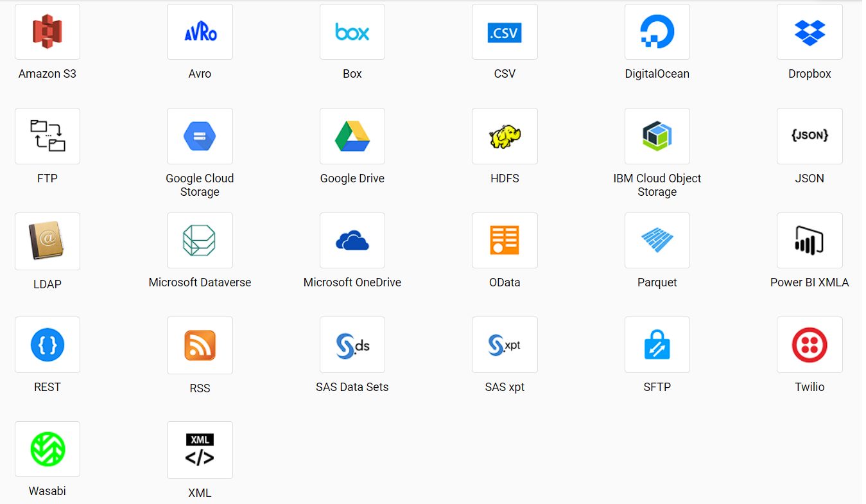
Task: Select the IBM Cloud Object Storage icon
Action: 657,136
